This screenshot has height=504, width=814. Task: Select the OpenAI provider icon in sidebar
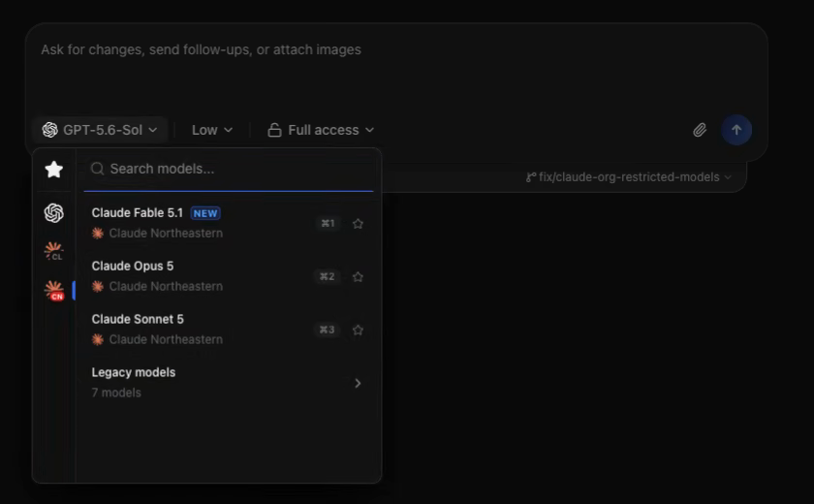tap(54, 213)
